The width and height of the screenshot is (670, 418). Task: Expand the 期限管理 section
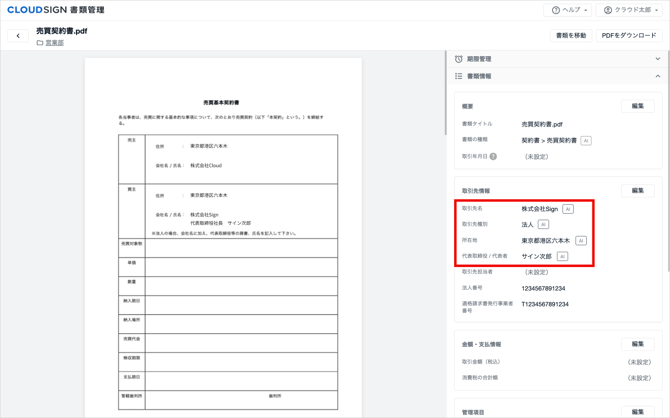pyautogui.click(x=658, y=59)
